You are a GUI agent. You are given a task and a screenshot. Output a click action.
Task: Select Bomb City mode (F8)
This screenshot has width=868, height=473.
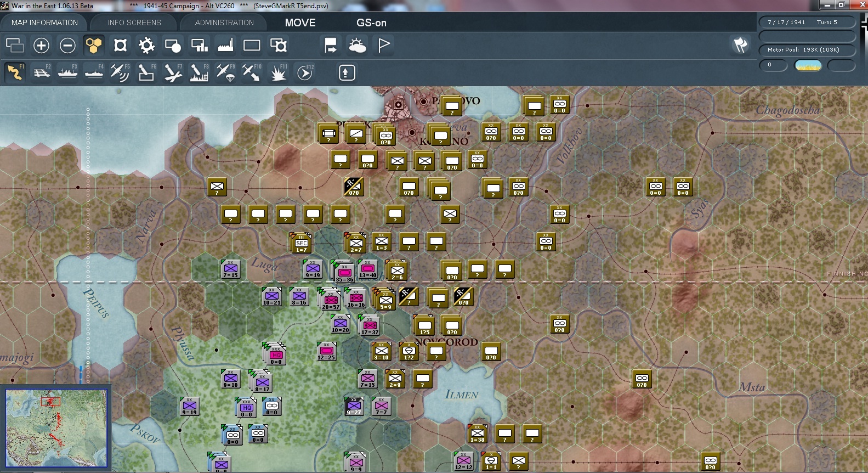click(x=199, y=72)
